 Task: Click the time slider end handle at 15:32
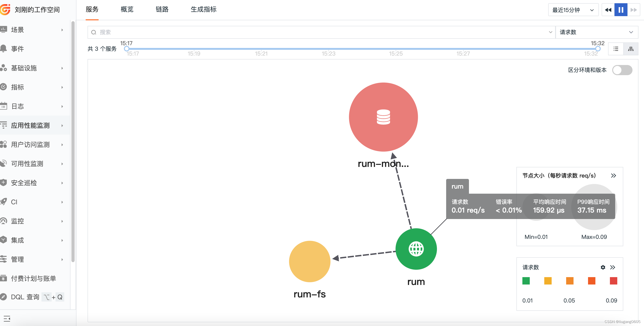coord(598,49)
